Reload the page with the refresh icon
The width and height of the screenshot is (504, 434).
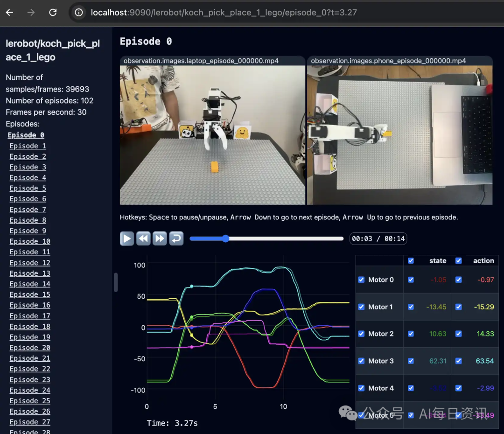point(53,13)
